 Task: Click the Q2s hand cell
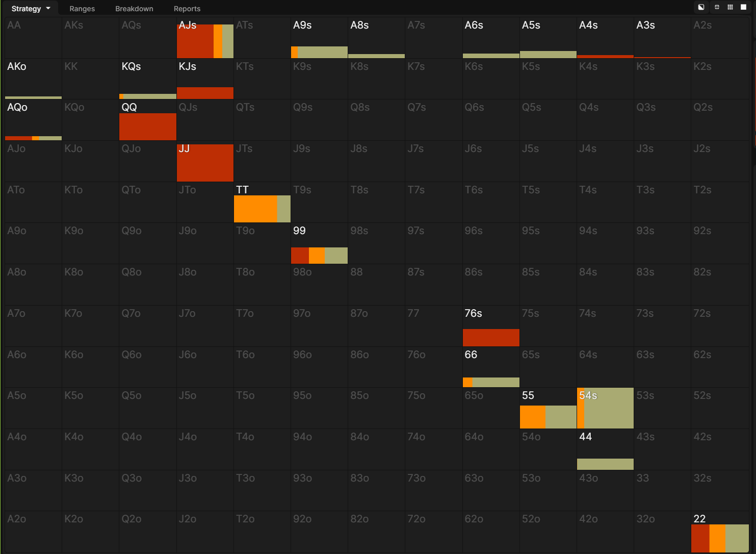pos(720,120)
